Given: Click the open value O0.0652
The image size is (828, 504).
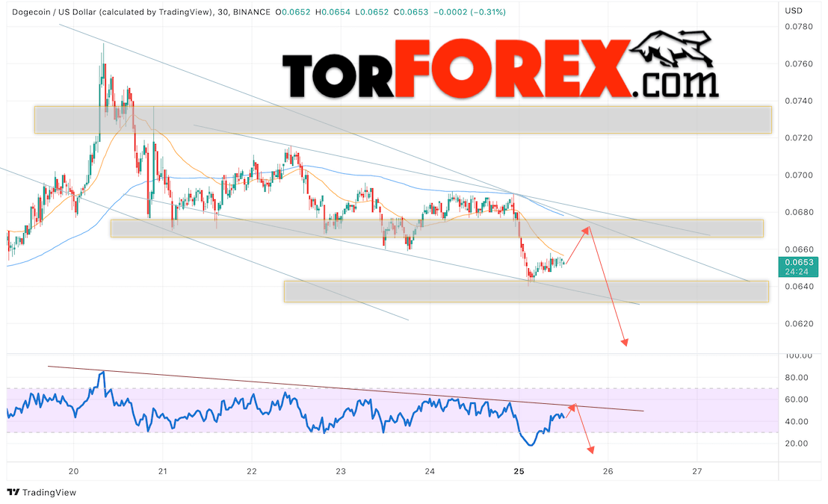Looking at the screenshot, I should pos(293,12).
